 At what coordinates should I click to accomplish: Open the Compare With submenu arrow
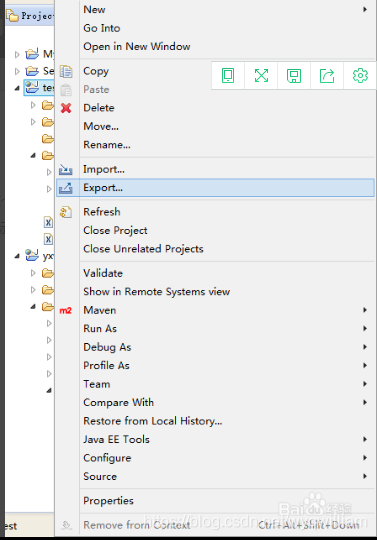[365, 402]
